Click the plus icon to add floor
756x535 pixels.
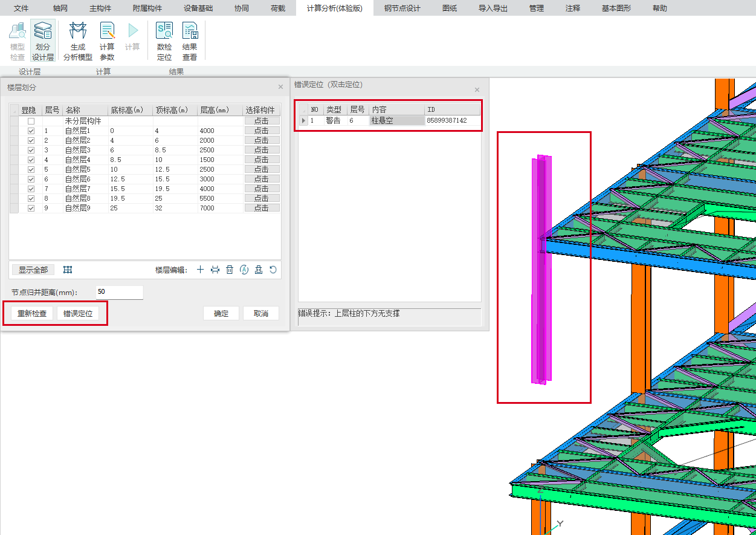(x=201, y=270)
